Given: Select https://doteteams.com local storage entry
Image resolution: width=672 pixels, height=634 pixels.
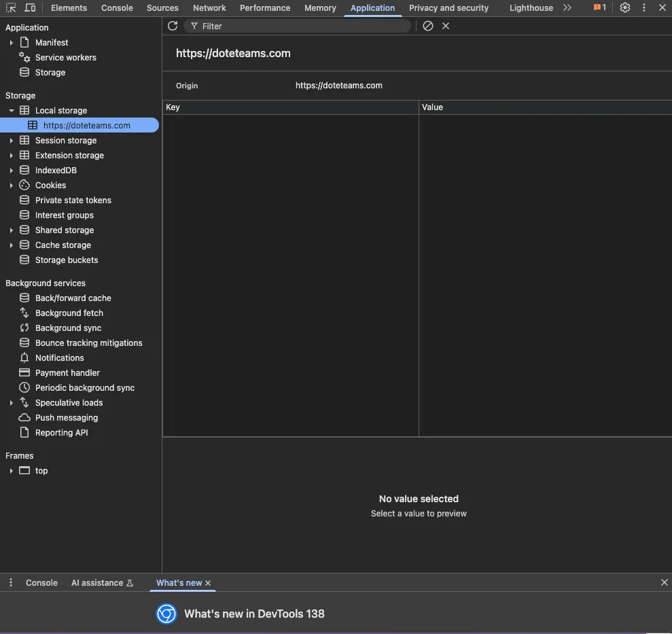Looking at the screenshot, I should coord(79,125).
